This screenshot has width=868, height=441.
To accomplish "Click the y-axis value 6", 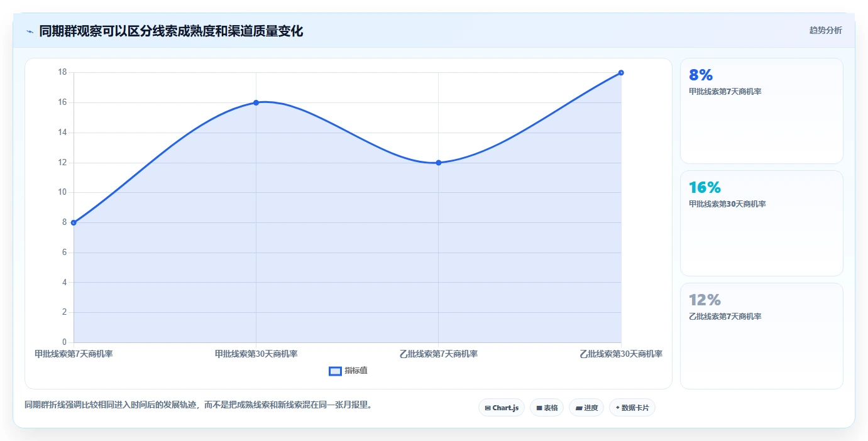I will pos(64,253).
